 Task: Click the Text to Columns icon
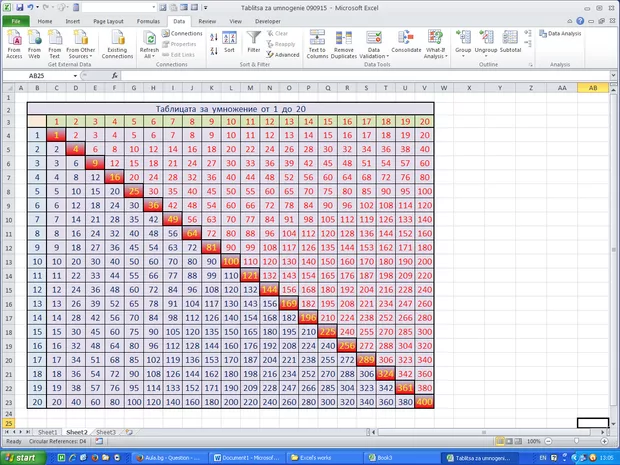[317, 44]
